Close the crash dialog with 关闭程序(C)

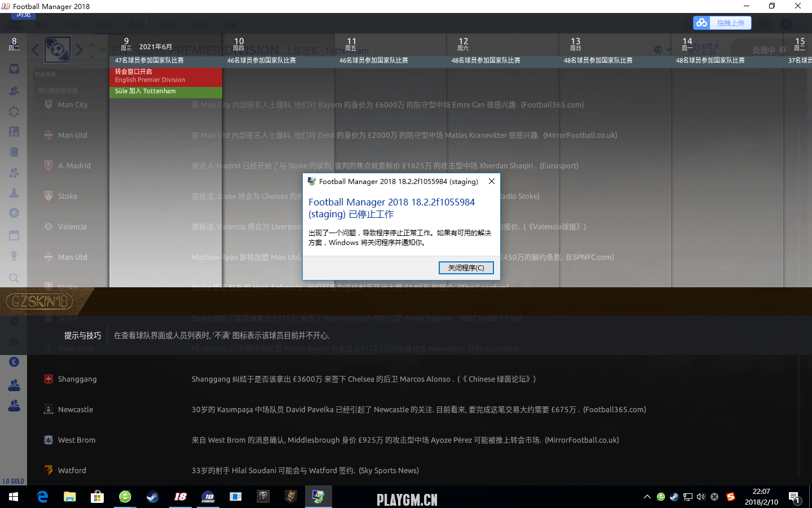(x=466, y=268)
